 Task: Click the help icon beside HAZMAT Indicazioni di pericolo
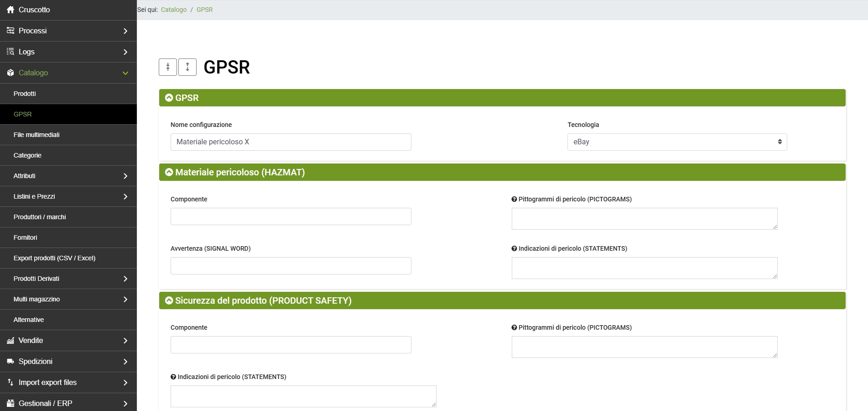[x=514, y=249]
